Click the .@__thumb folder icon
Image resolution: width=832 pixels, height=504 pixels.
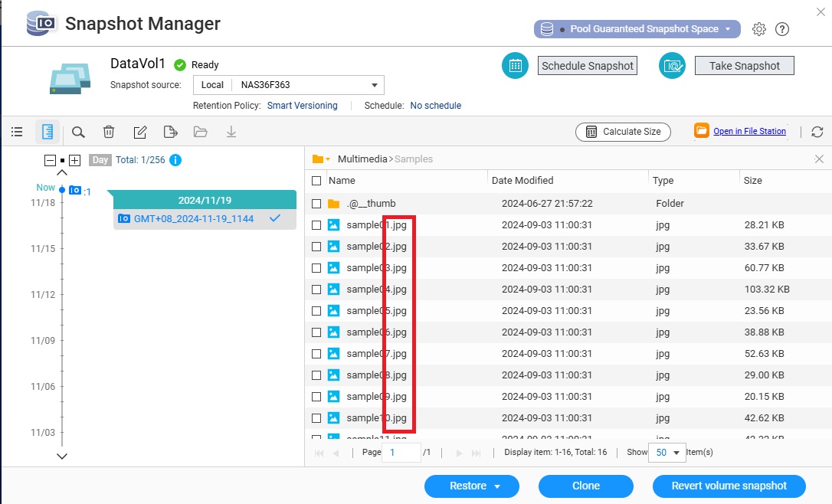334,204
